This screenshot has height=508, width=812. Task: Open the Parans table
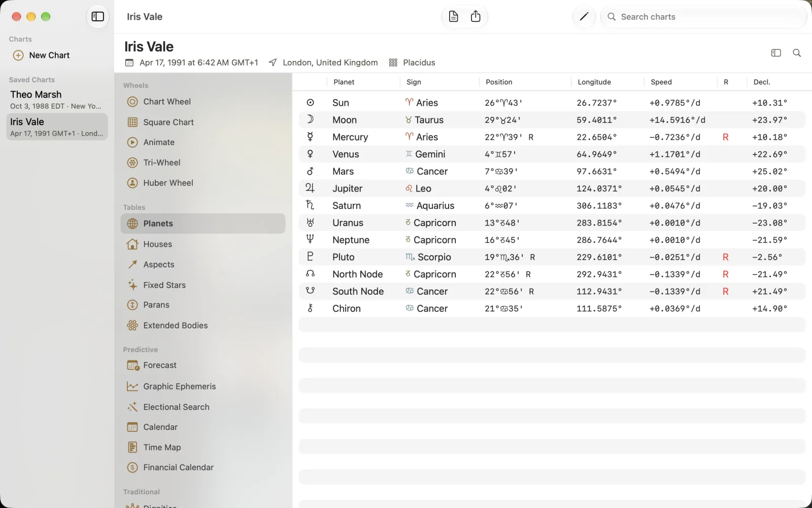click(203, 305)
